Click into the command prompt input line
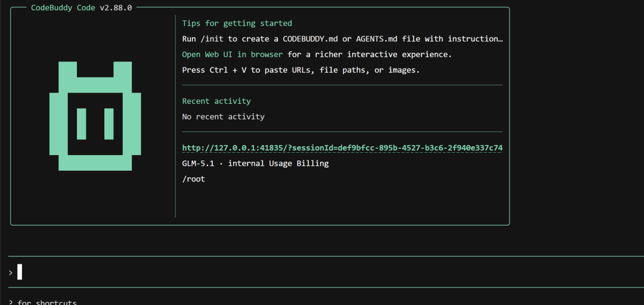 coord(326,272)
